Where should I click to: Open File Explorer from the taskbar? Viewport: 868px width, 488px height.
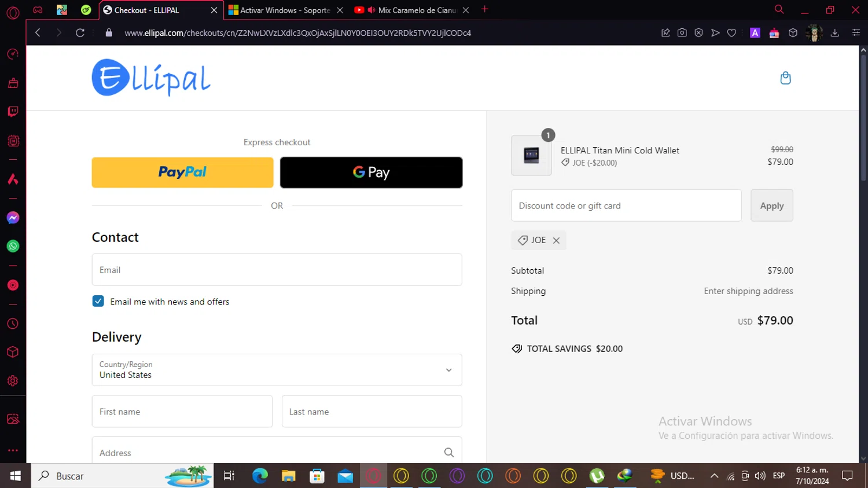(288, 476)
